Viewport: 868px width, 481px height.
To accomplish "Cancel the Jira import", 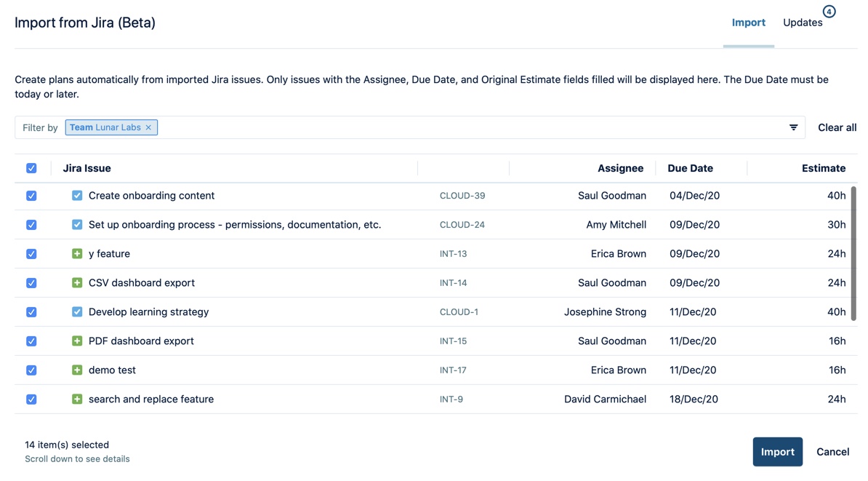I will point(832,451).
